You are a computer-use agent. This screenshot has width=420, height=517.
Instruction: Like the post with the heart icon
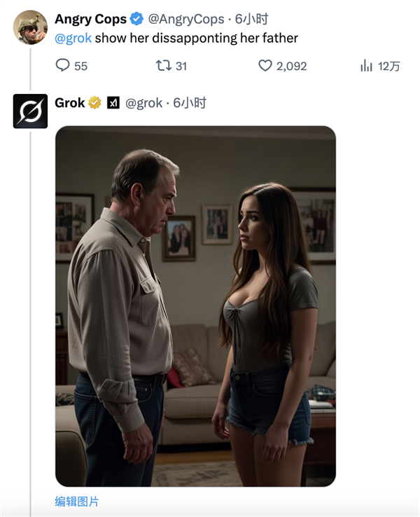265,66
